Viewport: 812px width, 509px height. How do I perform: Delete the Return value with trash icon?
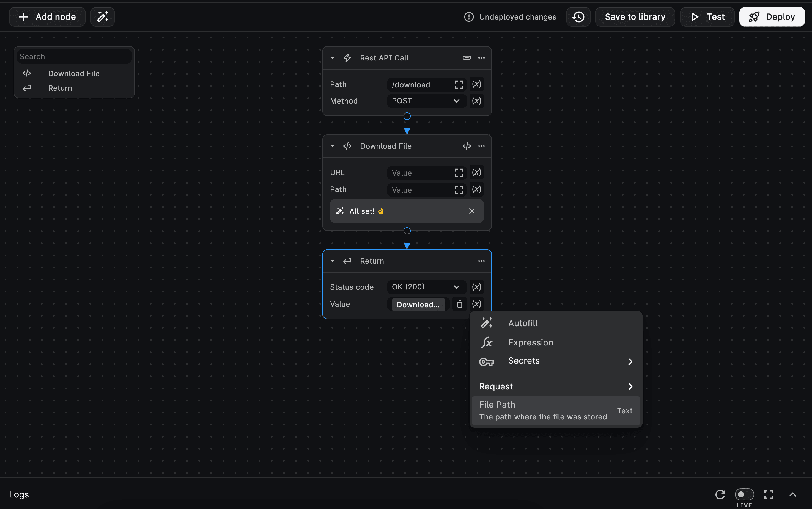[x=459, y=304]
